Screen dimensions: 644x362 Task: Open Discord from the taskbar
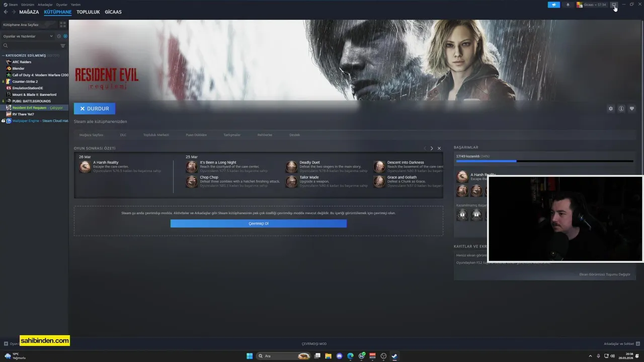tap(339, 356)
